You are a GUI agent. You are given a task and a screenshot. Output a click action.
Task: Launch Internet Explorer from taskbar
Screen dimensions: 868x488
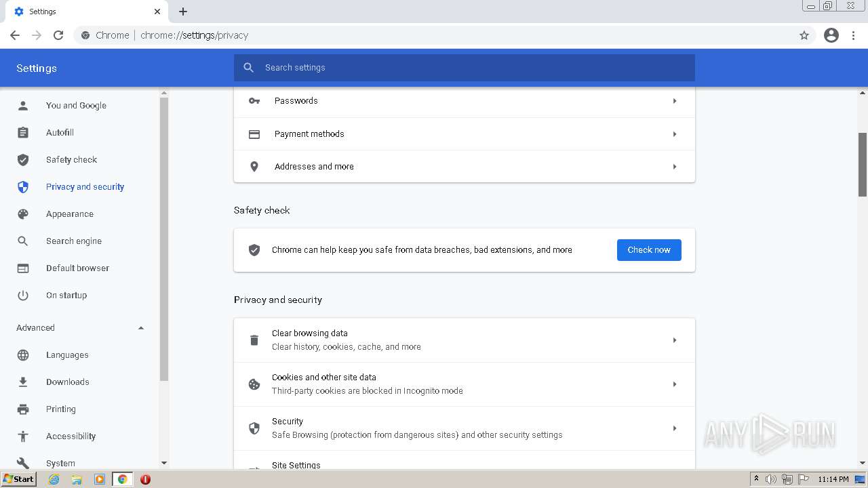point(54,479)
